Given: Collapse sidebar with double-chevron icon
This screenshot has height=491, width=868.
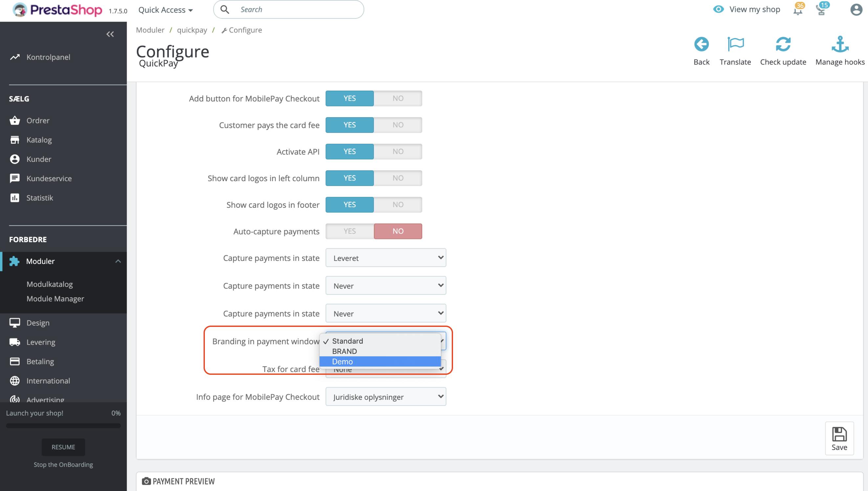Looking at the screenshot, I should [x=110, y=34].
